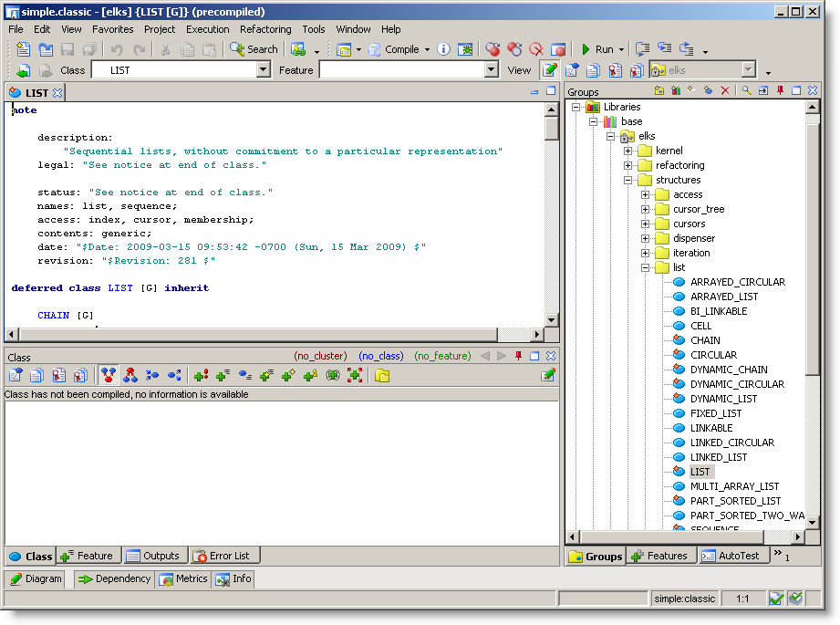Click the green Run arrow

tap(586, 49)
